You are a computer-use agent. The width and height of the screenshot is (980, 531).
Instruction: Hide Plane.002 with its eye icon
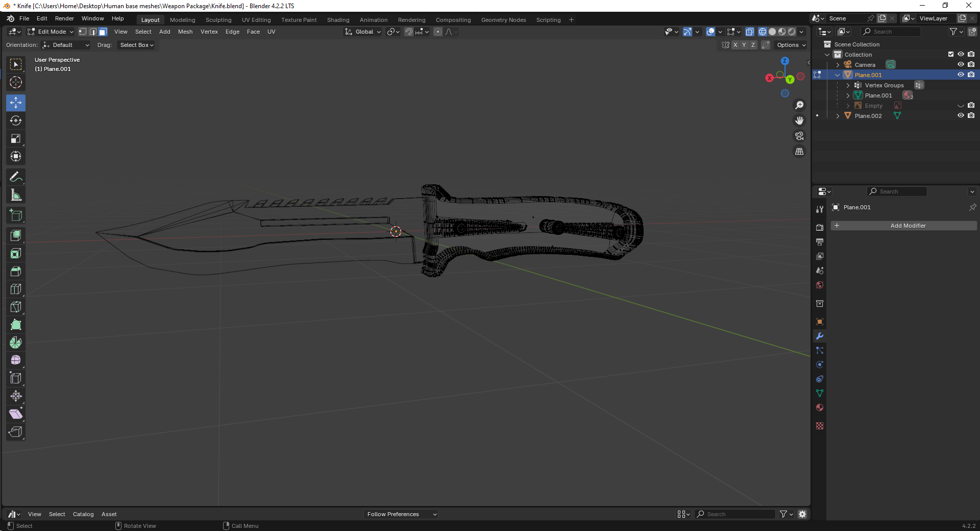[x=961, y=116]
